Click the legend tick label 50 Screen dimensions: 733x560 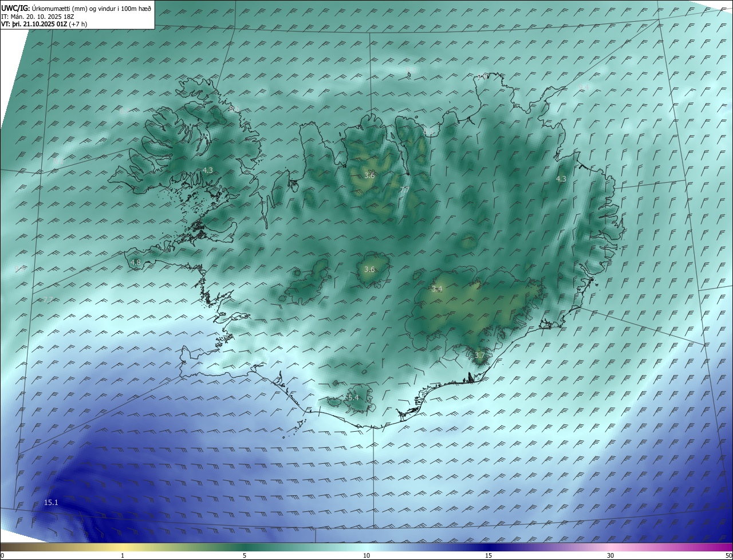point(728,555)
